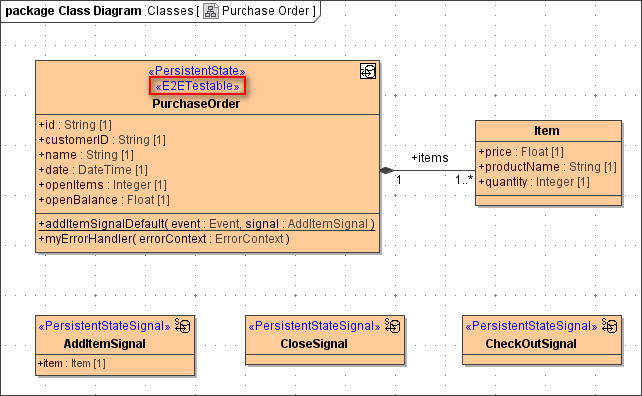Select the E2ETestable stereotype label
This screenshot has width=642, height=396.
coord(197,86)
